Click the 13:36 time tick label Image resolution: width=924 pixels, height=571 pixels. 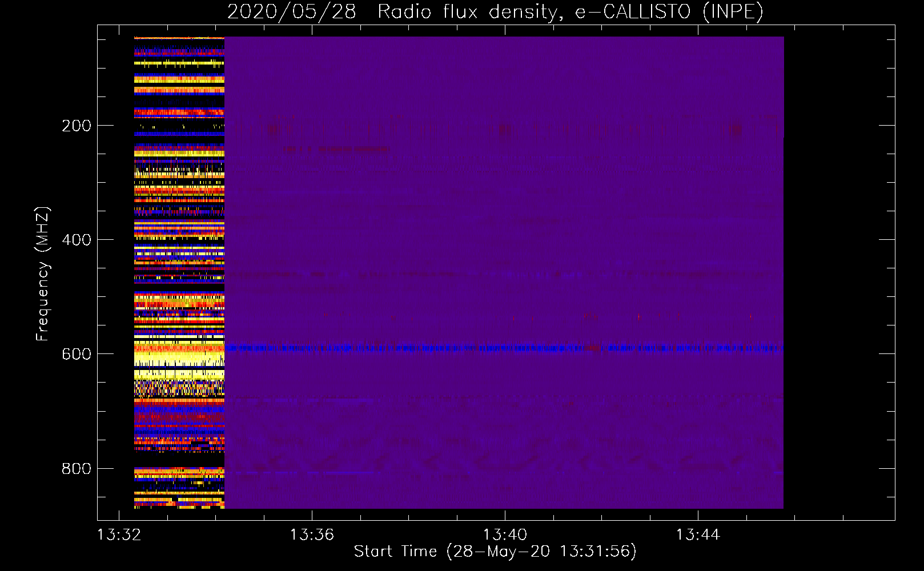[x=312, y=534]
